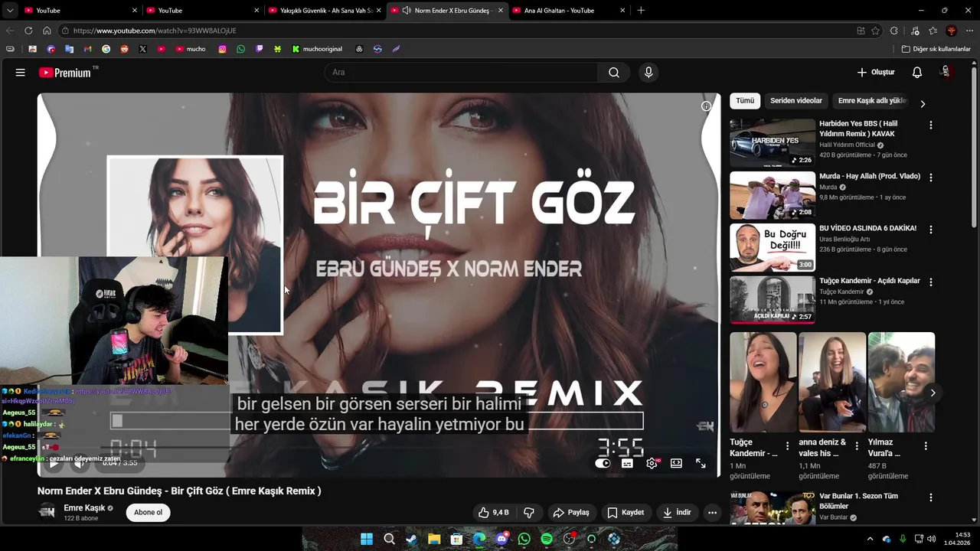The image size is (980, 551).
Task: Open options for Murda Hay Allah video
Action: coord(931,178)
